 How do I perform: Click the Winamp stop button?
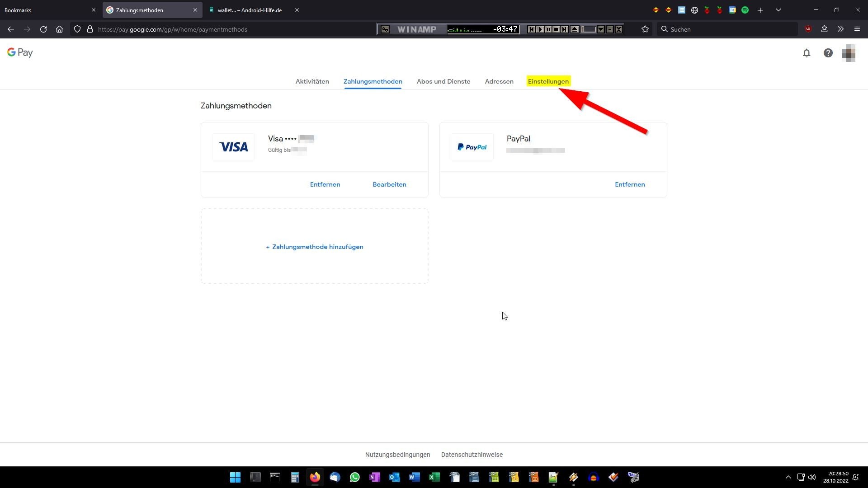pyautogui.click(x=556, y=29)
